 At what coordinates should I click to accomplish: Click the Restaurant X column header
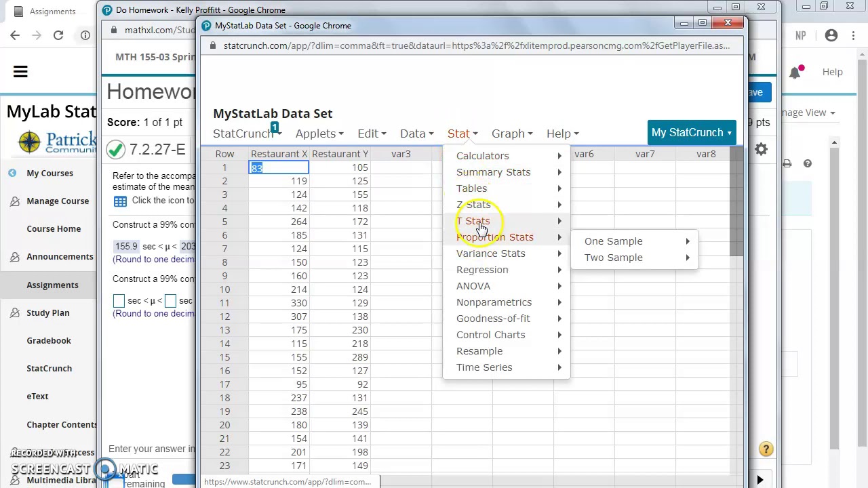click(x=279, y=155)
